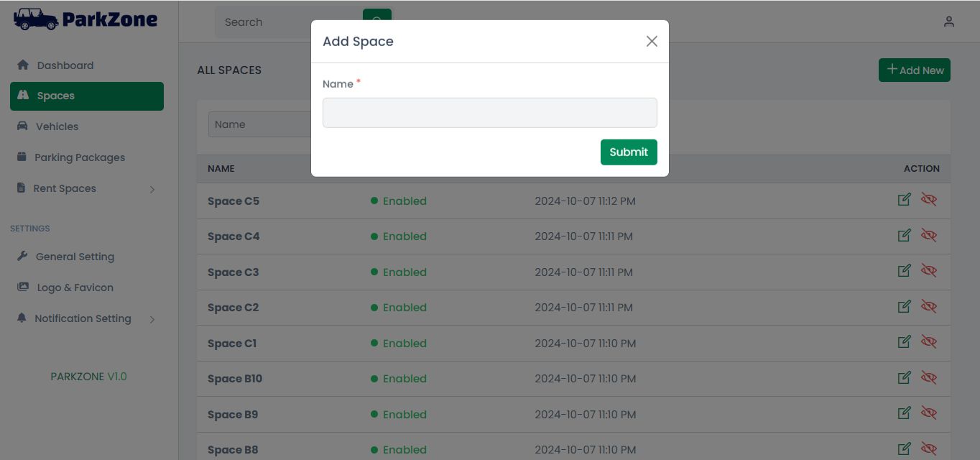Toggle visibility of Space C2
Viewport: 980px width, 460px height.
[929, 307]
